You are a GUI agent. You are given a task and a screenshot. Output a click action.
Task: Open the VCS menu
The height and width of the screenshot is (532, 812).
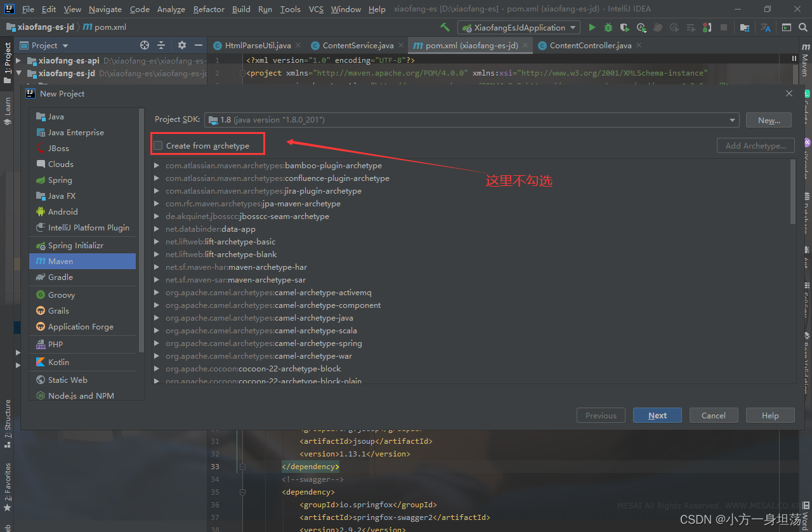tap(316, 9)
